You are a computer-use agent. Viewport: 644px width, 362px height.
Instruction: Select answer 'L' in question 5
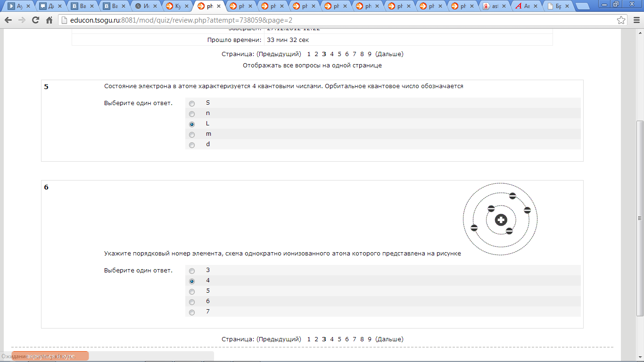[192, 124]
